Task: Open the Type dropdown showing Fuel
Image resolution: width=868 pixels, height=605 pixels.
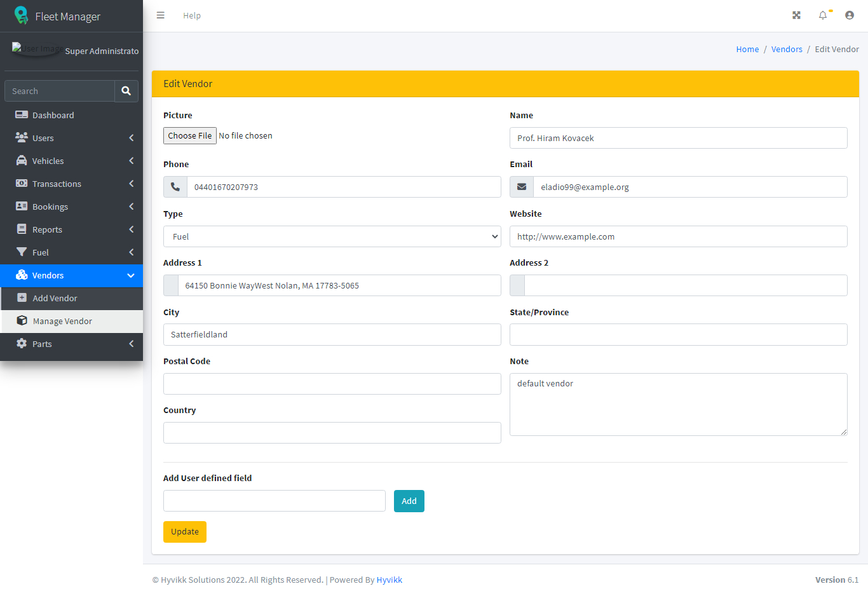Action: pyautogui.click(x=332, y=236)
